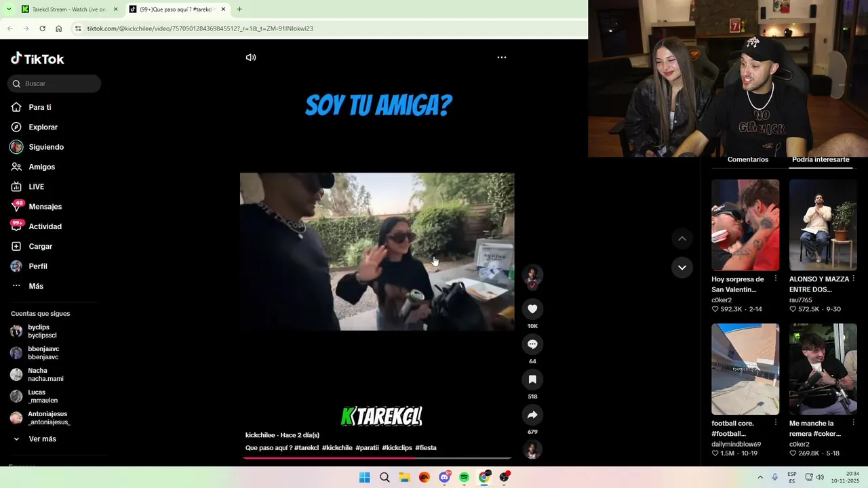Show hidden system tray icons
868x488 pixels.
point(760,477)
